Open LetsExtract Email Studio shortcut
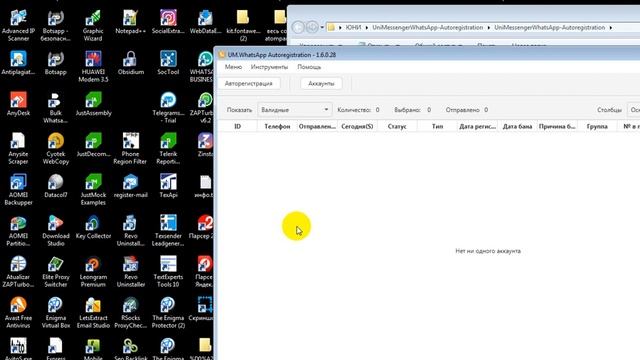640x360 pixels. tap(93, 312)
